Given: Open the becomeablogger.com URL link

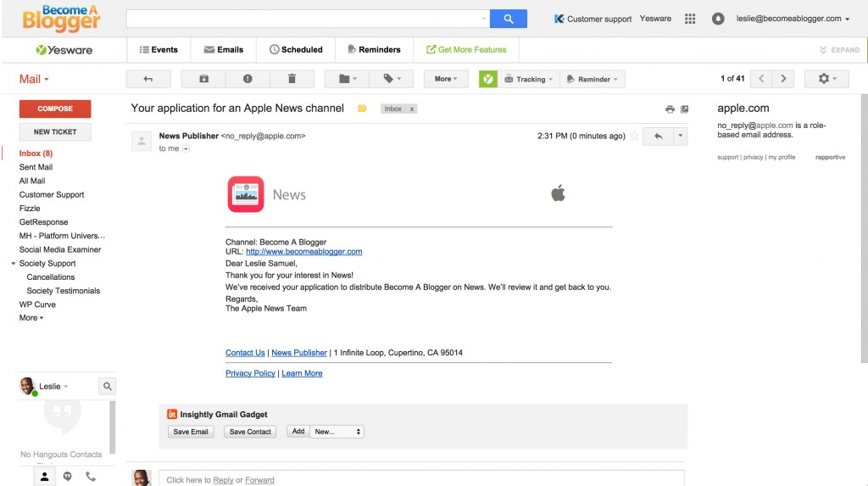Looking at the screenshot, I should [x=304, y=252].
